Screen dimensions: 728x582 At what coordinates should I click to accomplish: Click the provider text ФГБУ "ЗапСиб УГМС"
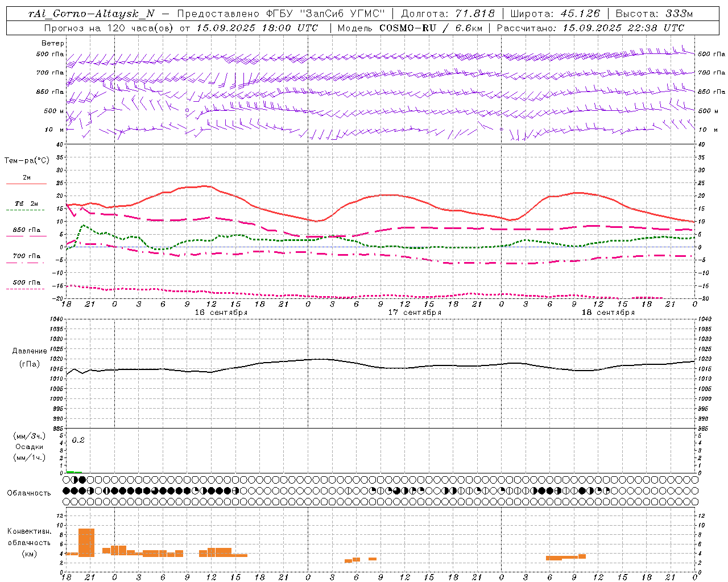point(325,14)
